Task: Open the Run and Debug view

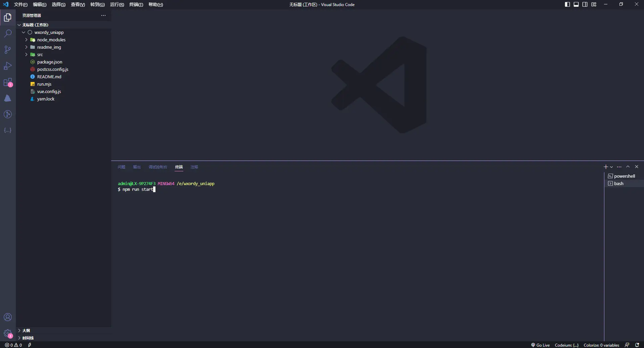Action: click(x=8, y=66)
